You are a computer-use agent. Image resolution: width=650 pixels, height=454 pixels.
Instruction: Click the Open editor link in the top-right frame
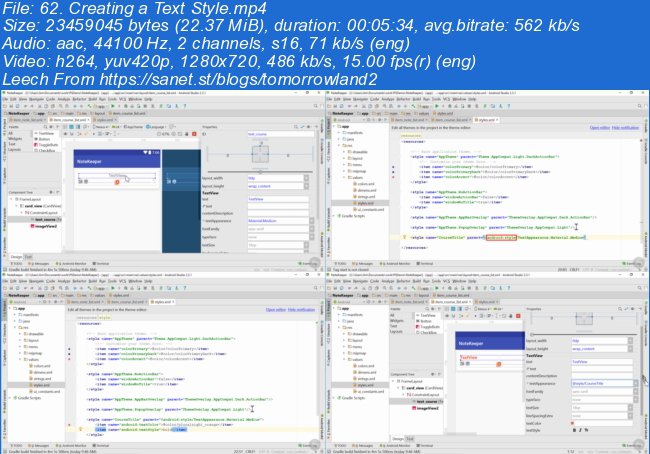(599, 128)
